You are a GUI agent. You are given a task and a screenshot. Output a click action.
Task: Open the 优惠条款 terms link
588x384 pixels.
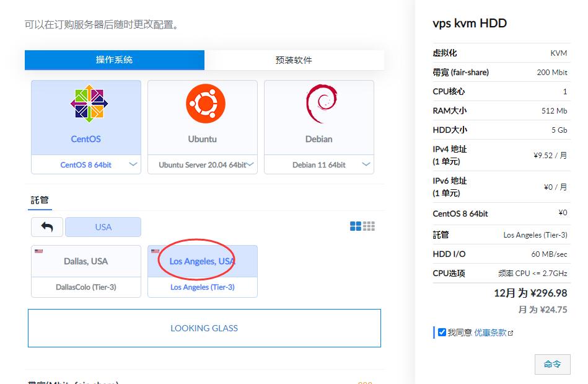pyautogui.click(x=490, y=333)
